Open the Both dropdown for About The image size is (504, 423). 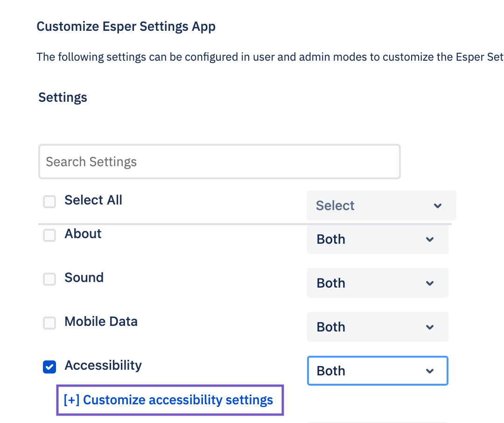(378, 239)
